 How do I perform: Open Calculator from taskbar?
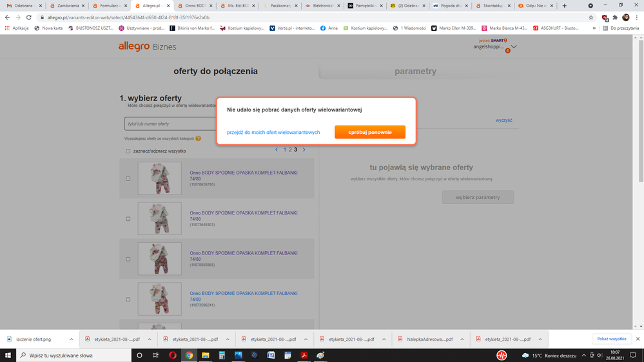point(222,356)
